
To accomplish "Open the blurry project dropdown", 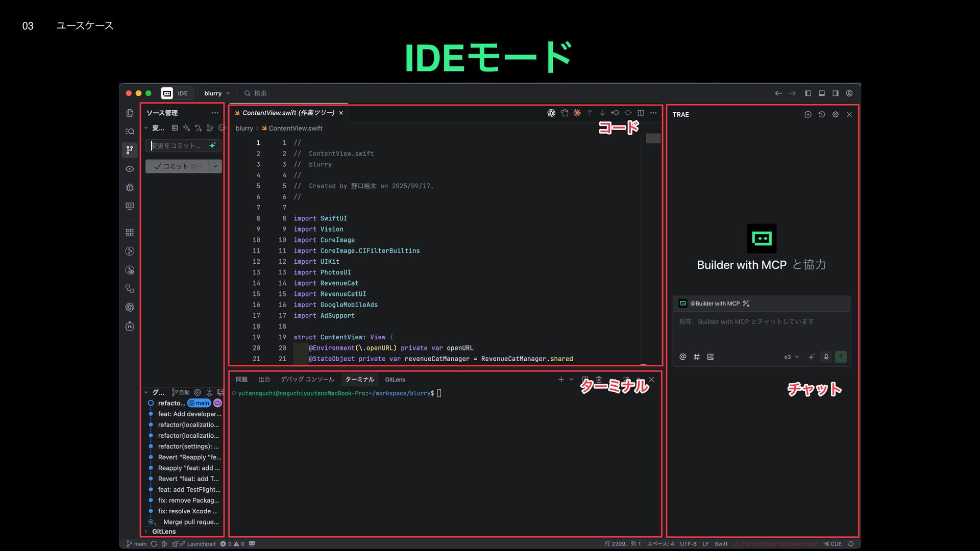I will click(216, 93).
